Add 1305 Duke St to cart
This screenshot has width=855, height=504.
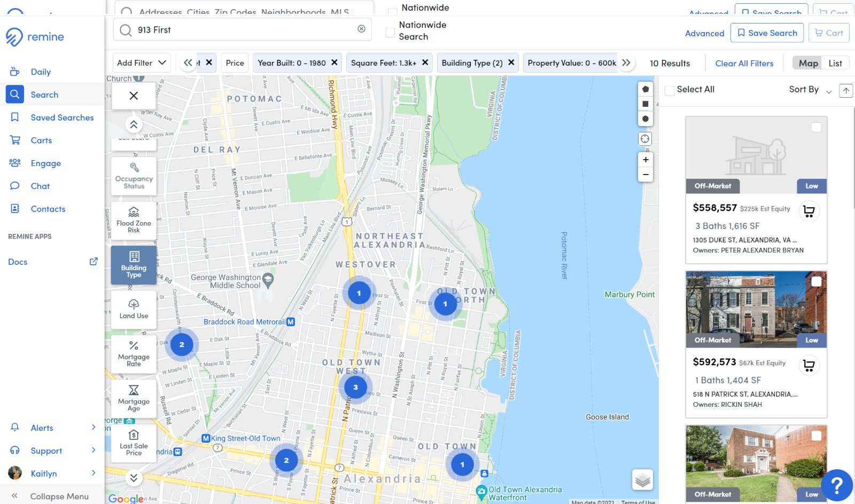(809, 211)
